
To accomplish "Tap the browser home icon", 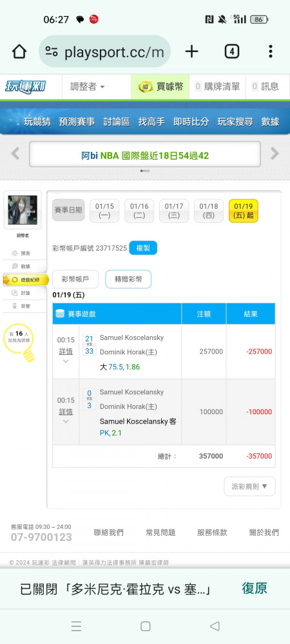I will (19, 52).
